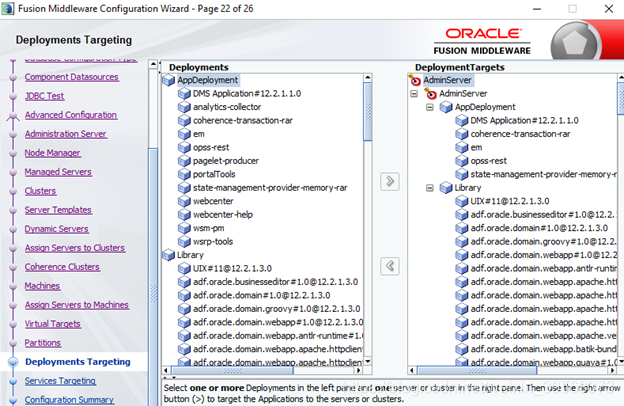Click state-management-provider-memory-rar icon in Deployments pane
Image resolution: width=624 pixels, height=406 pixels.
[x=184, y=188]
